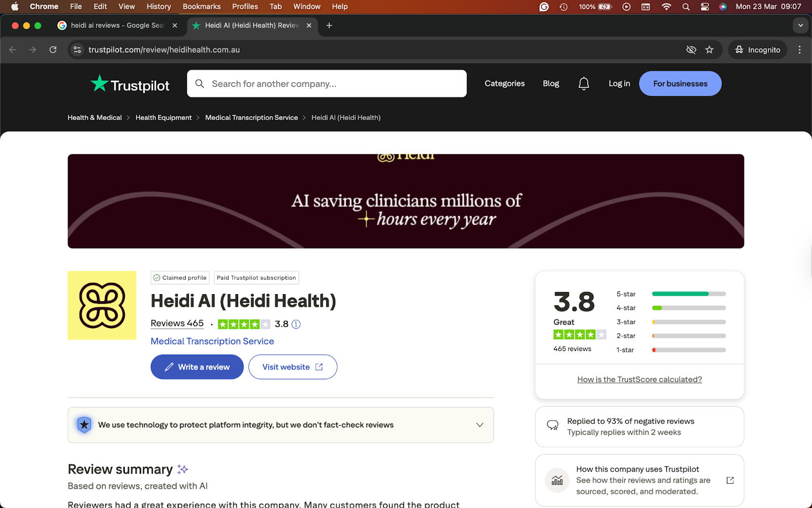Click the Search for another company field
This screenshot has height=508, width=812.
pyautogui.click(x=327, y=83)
